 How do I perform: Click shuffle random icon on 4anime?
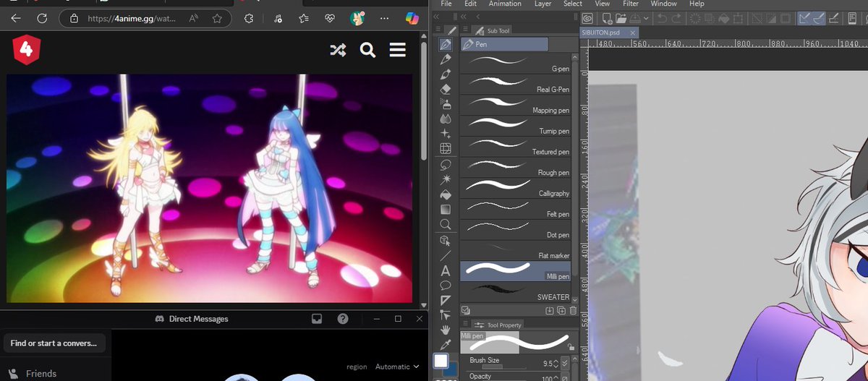point(337,50)
